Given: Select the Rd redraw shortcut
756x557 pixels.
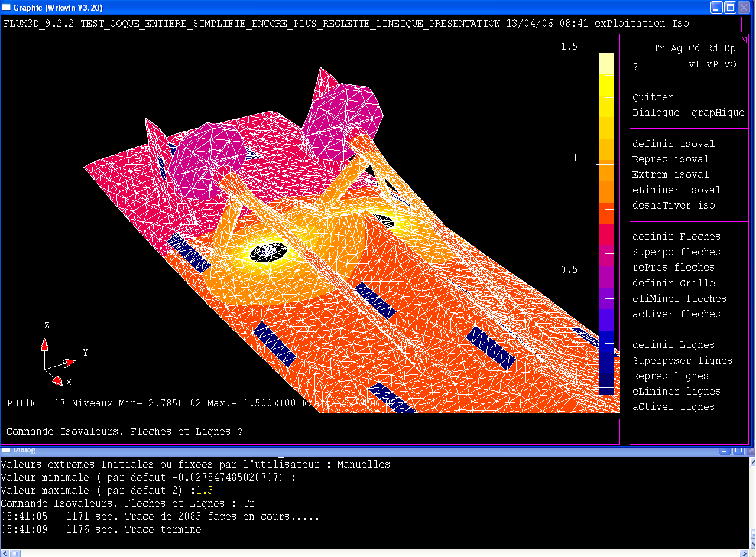Looking at the screenshot, I should (712, 48).
